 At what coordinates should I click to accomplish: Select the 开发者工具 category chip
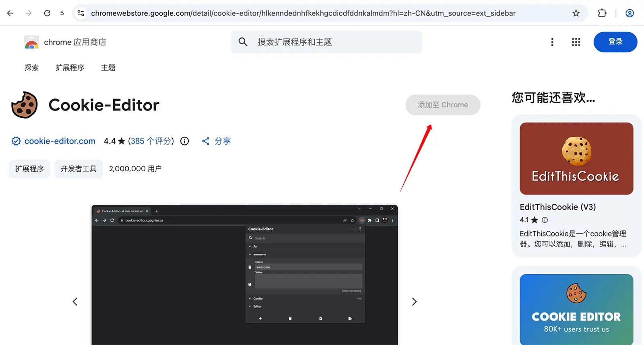78,169
